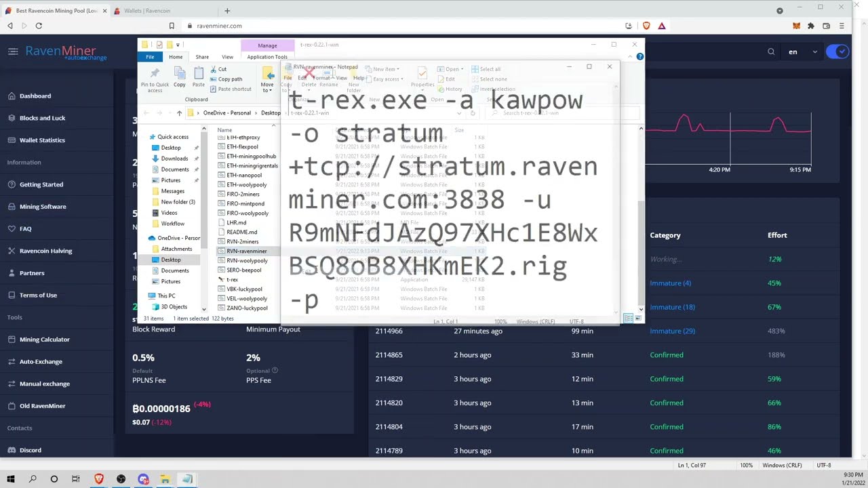Open the RavenMiner hamburger menu
Screen dimensions: 868x488
point(13,52)
